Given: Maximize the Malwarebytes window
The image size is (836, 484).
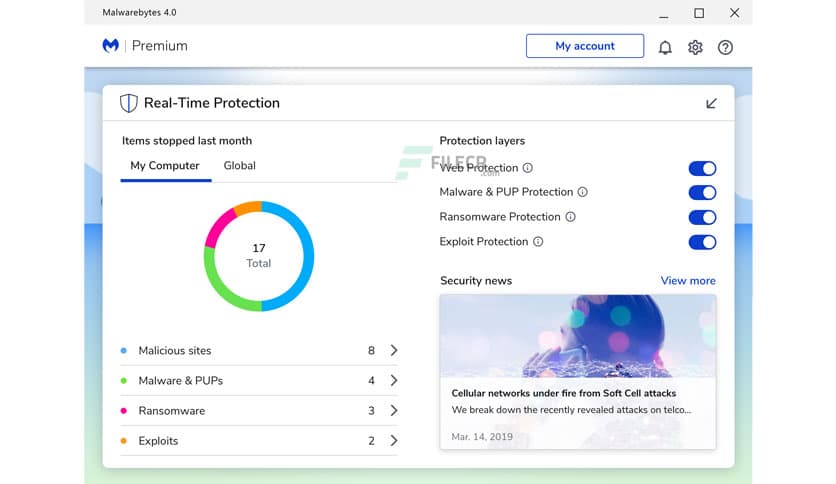Looking at the screenshot, I should tap(699, 13).
